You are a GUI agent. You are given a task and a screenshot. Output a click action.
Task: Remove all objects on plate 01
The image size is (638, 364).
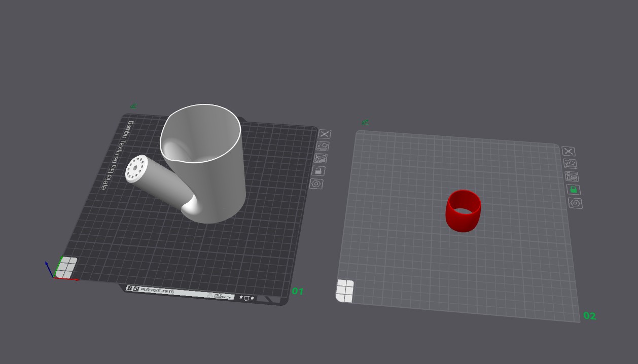pyautogui.click(x=325, y=134)
